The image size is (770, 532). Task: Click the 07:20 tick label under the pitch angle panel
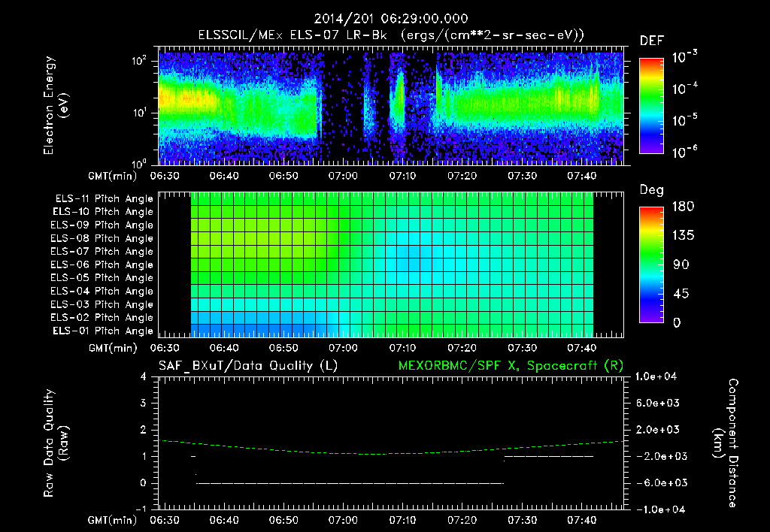(462, 348)
